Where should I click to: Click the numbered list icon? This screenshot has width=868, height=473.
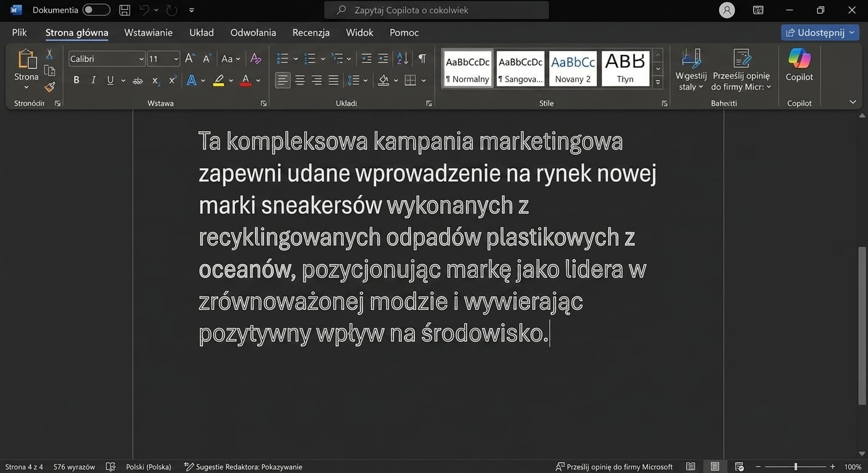point(310,59)
